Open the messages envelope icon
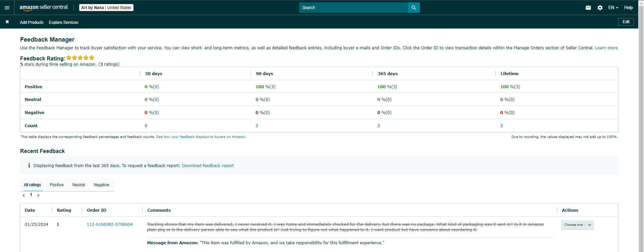Image resolution: width=644 pixels, height=252 pixels. 588,7
